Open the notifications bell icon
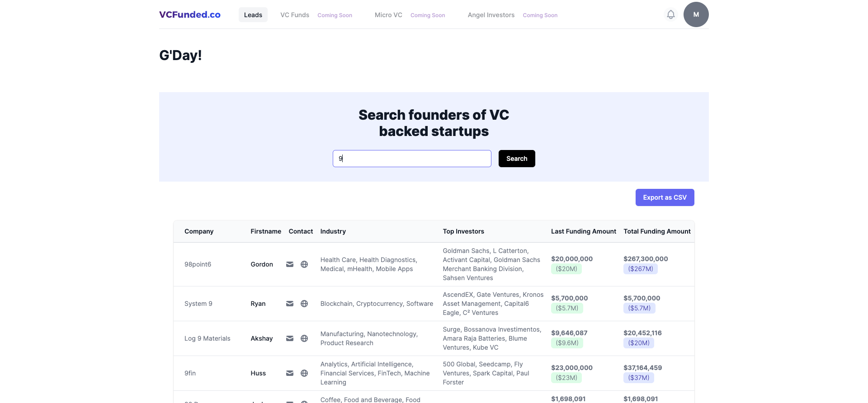This screenshot has height=403, width=868. [x=671, y=14]
